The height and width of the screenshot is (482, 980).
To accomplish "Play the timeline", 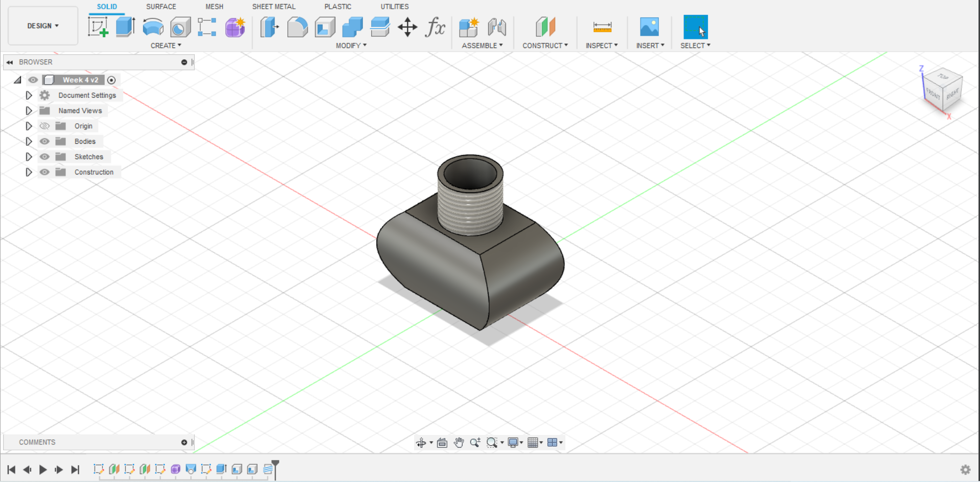I will coord(43,469).
